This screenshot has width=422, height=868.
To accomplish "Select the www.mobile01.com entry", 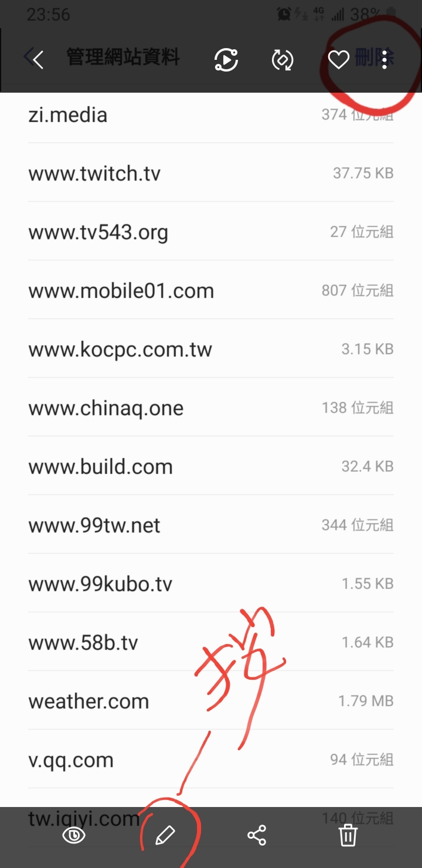I will (x=211, y=290).
